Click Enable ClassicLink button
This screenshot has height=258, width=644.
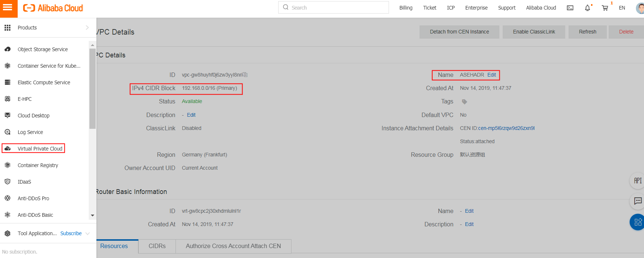[x=534, y=32]
